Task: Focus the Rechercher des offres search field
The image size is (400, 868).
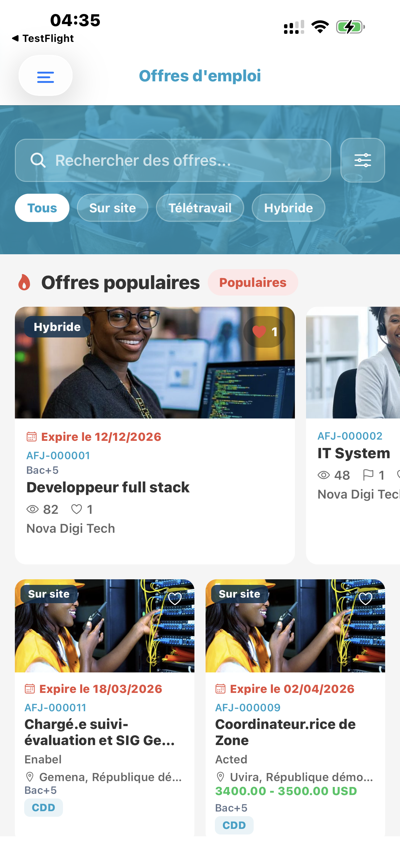Action: 173,160
